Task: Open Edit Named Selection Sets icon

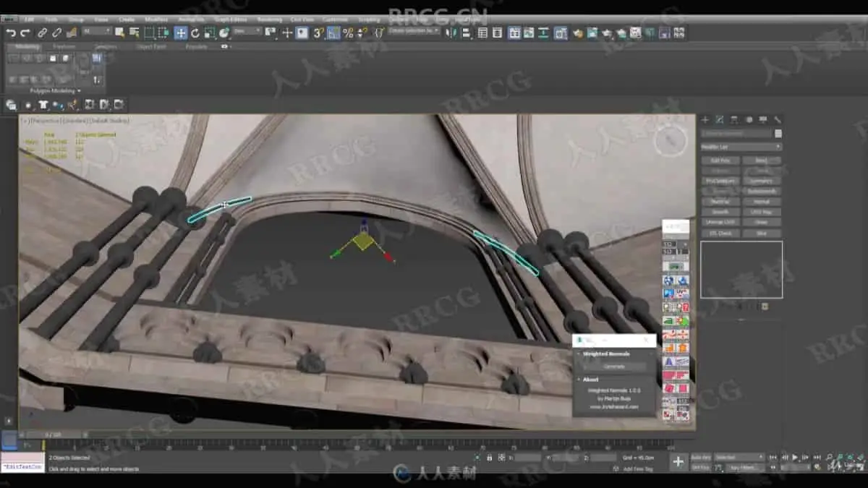Action: click(x=378, y=33)
